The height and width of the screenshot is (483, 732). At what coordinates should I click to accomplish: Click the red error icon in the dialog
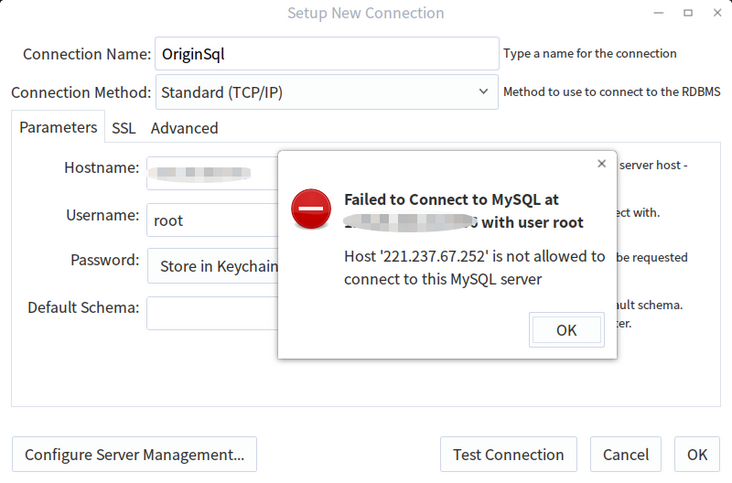(x=311, y=209)
